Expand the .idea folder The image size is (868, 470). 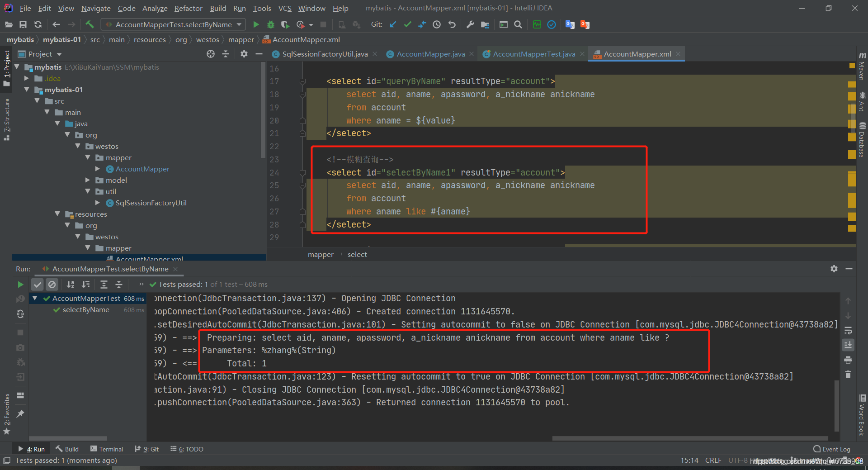27,78
